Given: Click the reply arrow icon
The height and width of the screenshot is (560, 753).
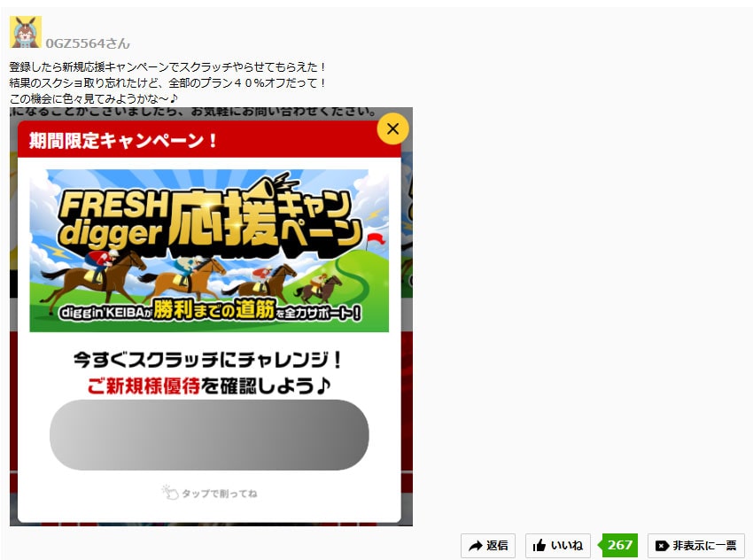Looking at the screenshot, I should (x=476, y=546).
